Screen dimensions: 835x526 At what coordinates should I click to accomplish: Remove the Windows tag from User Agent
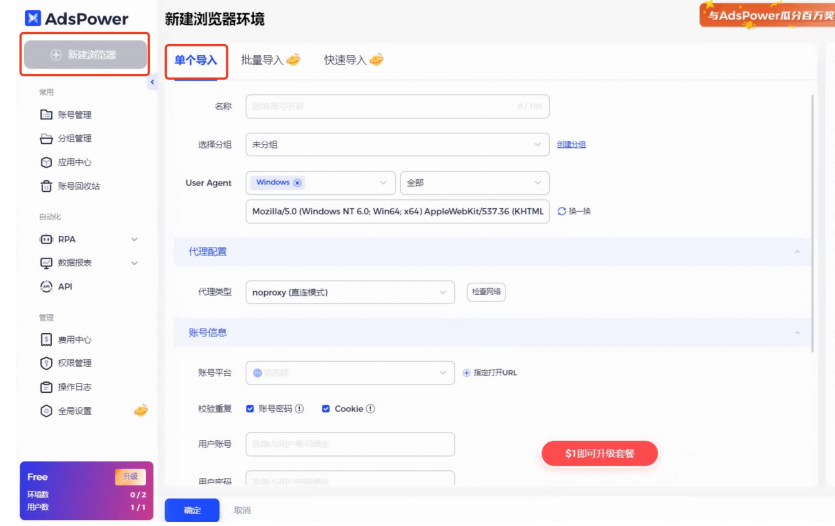297,183
